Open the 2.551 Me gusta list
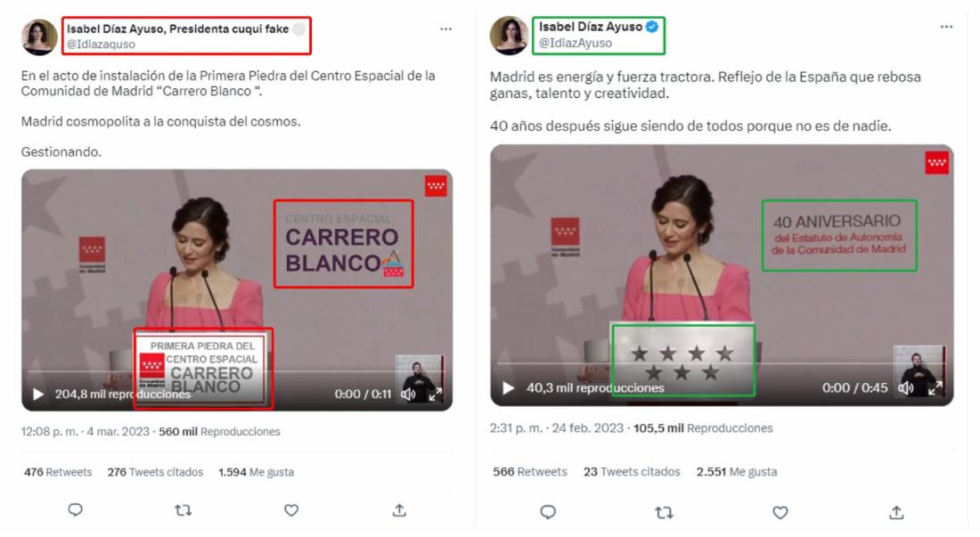This screenshot has height=537, width=980. (736, 471)
